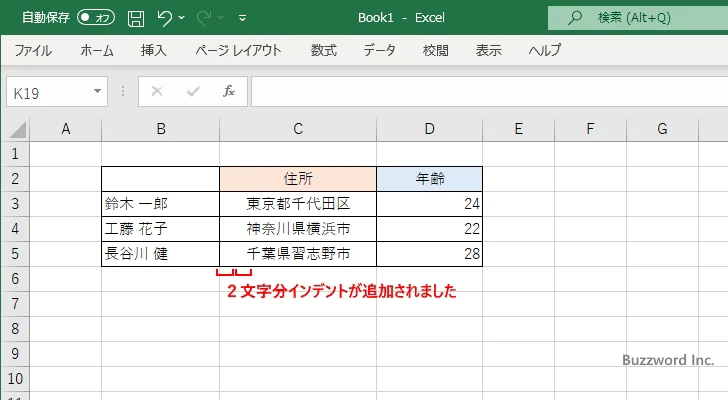Click the formula bar Cancel X icon
Image resolution: width=728 pixels, height=400 pixels.
(x=157, y=91)
